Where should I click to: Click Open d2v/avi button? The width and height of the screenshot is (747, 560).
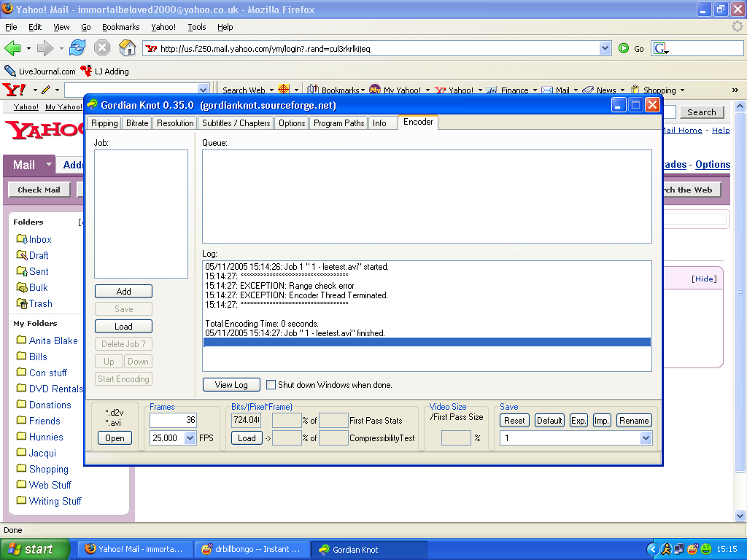point(115,438)
